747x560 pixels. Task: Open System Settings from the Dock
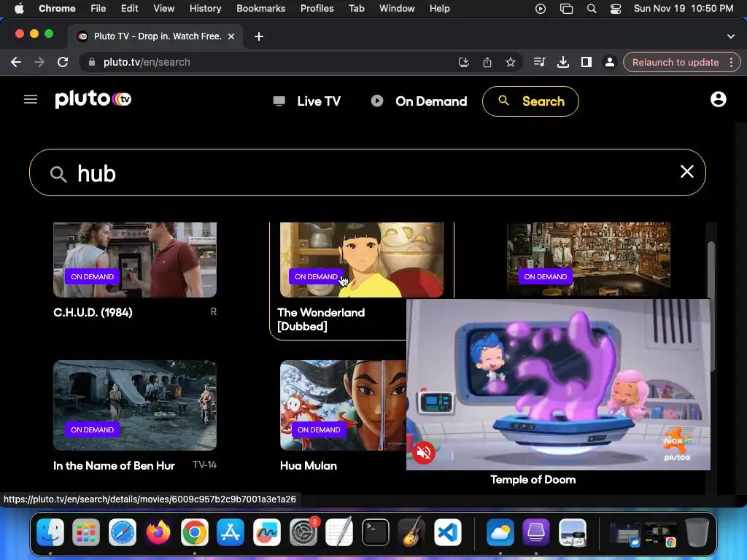pos(303,532)
